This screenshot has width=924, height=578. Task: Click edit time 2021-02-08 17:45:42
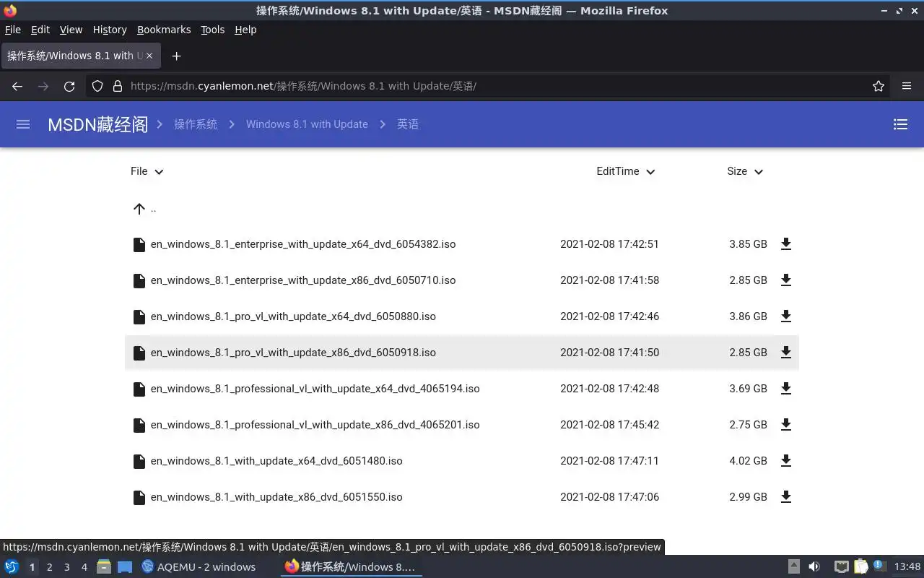pyautogui.click(x=609, y=425)
